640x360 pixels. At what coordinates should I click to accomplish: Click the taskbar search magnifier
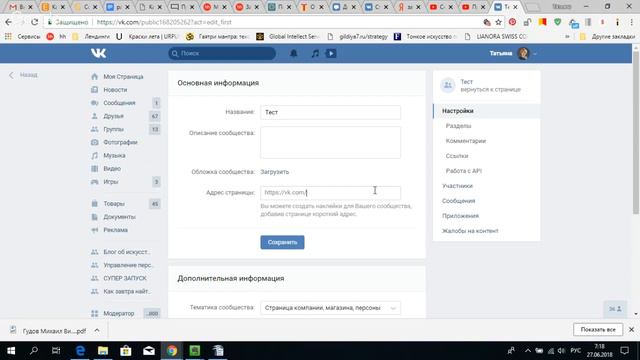point(34,351)
